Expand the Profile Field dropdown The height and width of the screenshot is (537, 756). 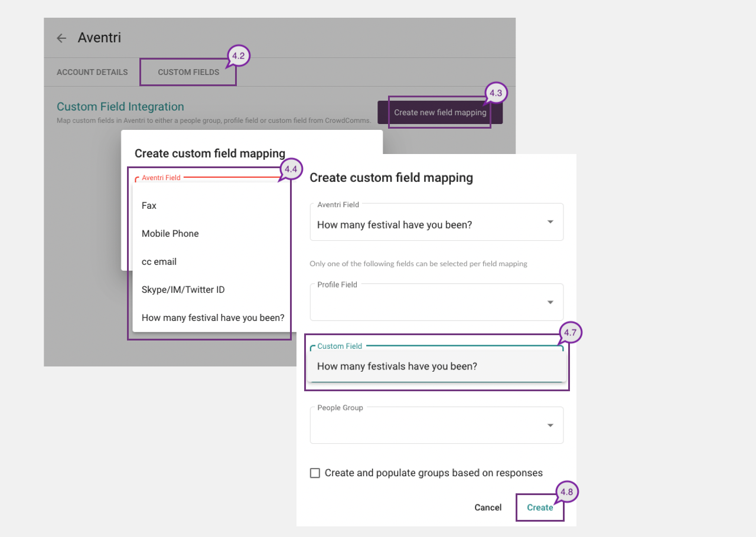pos(550,302)
